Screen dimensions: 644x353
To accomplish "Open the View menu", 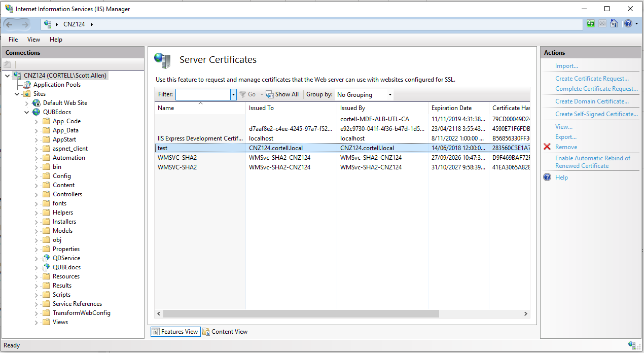I will [x=33, y=40].
